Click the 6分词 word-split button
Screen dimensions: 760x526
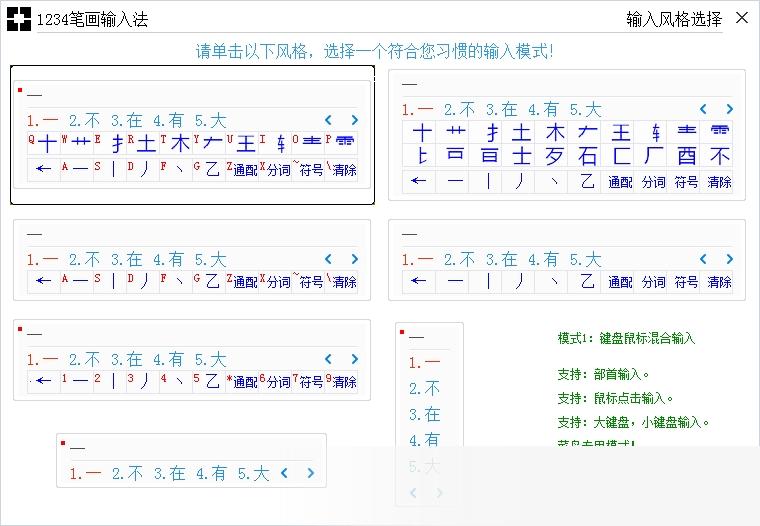click(274, 381)
